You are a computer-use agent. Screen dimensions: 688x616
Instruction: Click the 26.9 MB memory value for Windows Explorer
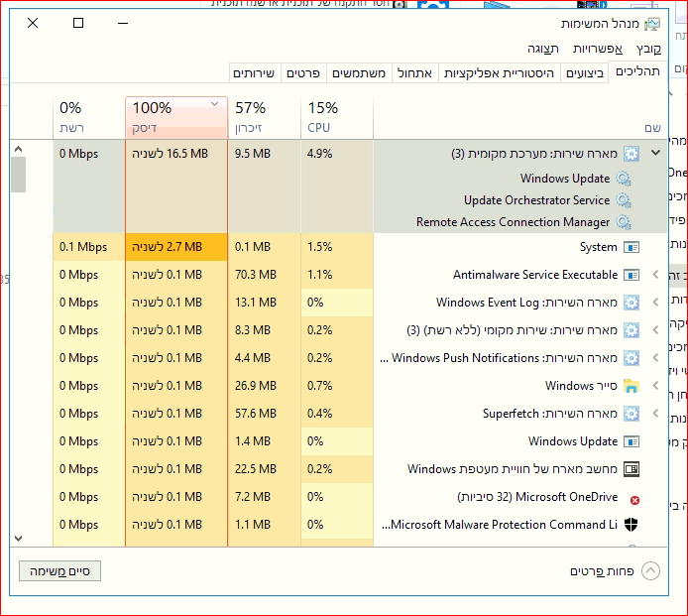[x=264, y=386]
